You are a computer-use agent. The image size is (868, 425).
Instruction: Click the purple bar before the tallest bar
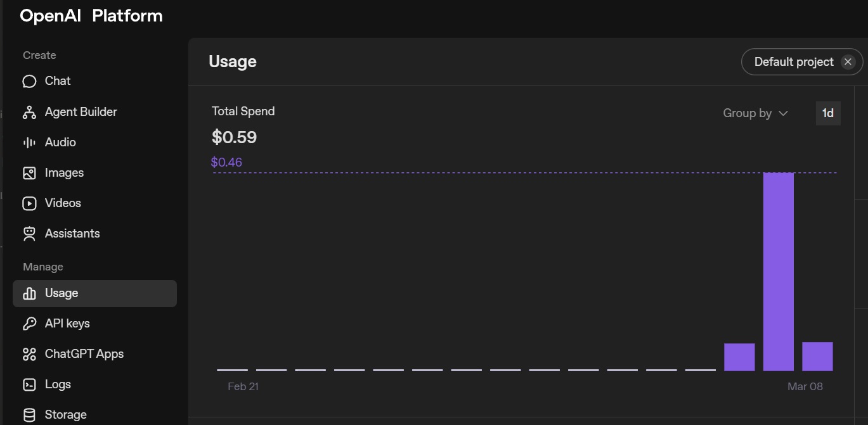[739, 357]
